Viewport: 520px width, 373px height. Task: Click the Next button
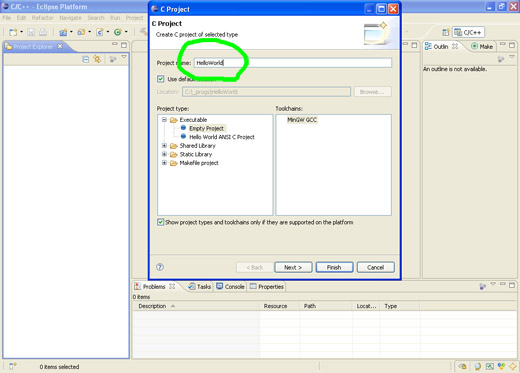pyautogui.click(x=293, y=267)
